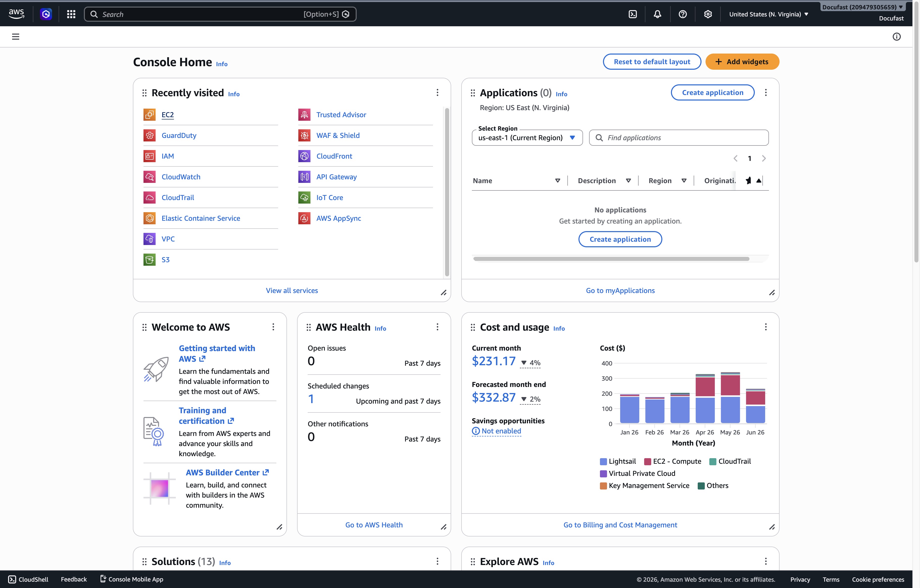Open the services grid menu icon
Viewport: 920px width, 588px height.
[x=71, y=14]
